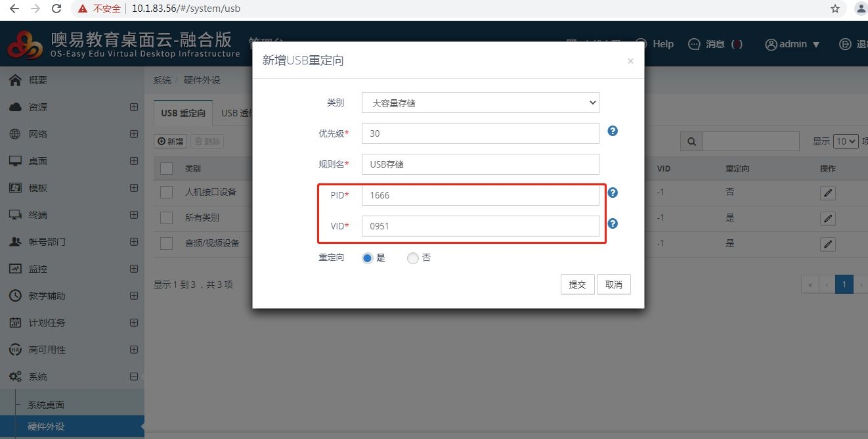
Task: Switch to the USB 重定向 tab
Action: (x=183, y=113)
